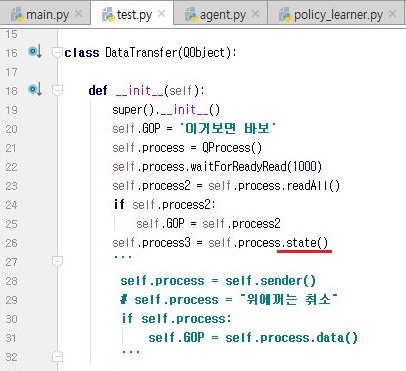
Task: Click self.process3 on line 26
Action: coord(151,243)
